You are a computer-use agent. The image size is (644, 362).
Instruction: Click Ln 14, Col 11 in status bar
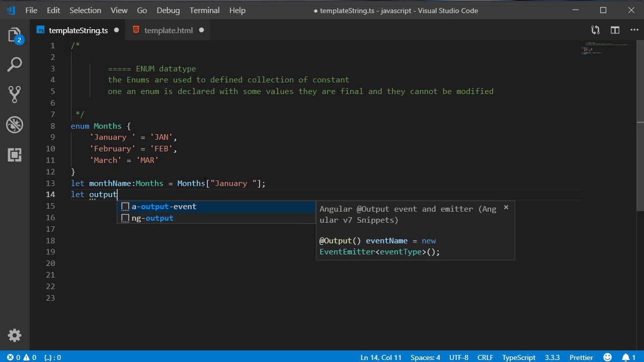381,357
